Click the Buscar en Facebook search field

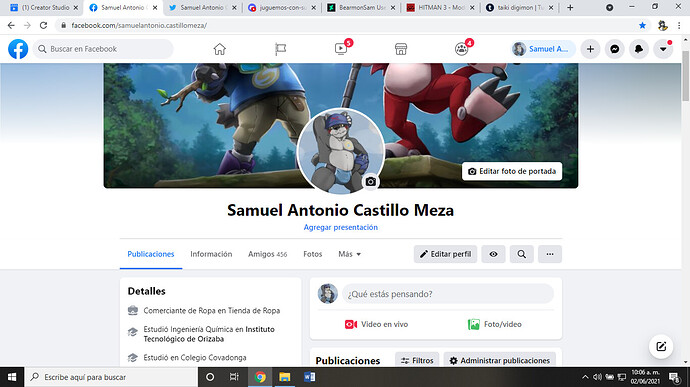[103, 49]
